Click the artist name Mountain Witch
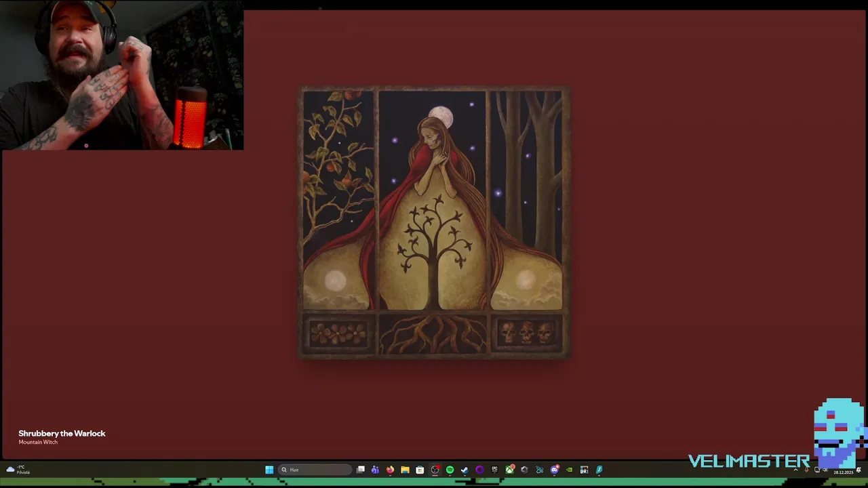868x488 pixels. click(x=38, y=442)
